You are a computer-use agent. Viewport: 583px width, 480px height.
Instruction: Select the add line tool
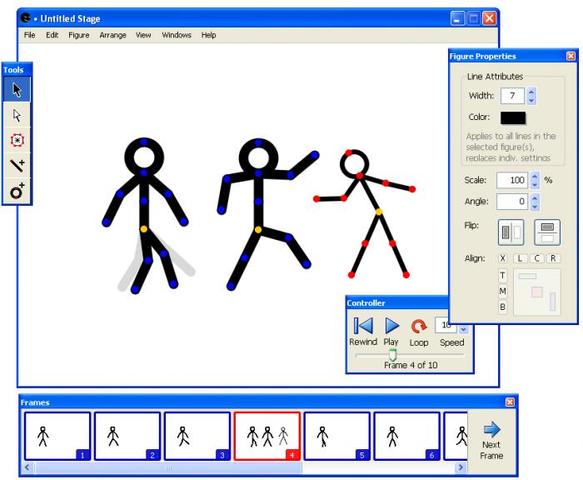(x=17, y=165)
